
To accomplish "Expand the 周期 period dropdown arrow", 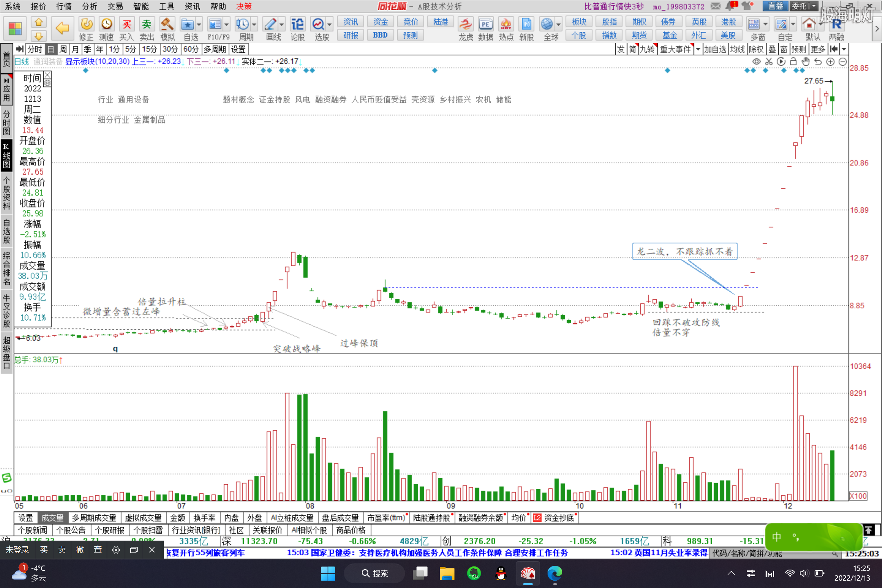I will 254,24.
